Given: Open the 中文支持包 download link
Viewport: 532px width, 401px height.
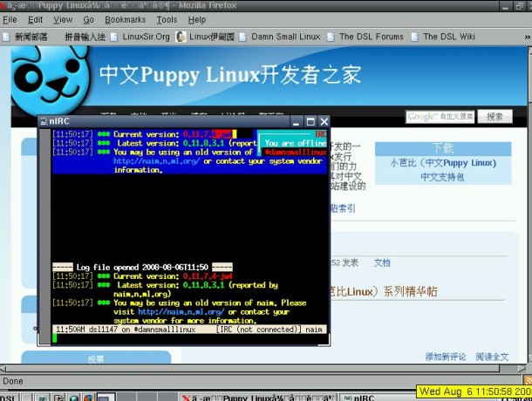Looking at the screenshot, I should tap(442, 177).
